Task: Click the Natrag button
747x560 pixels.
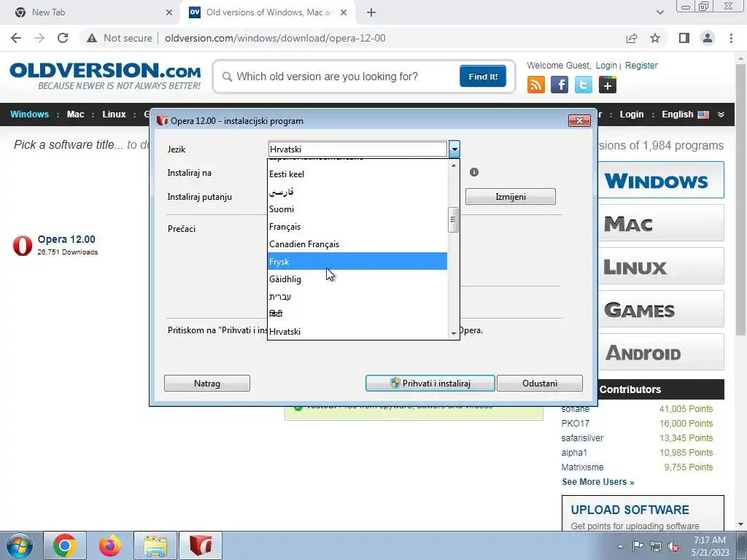Action: (206, 384)
